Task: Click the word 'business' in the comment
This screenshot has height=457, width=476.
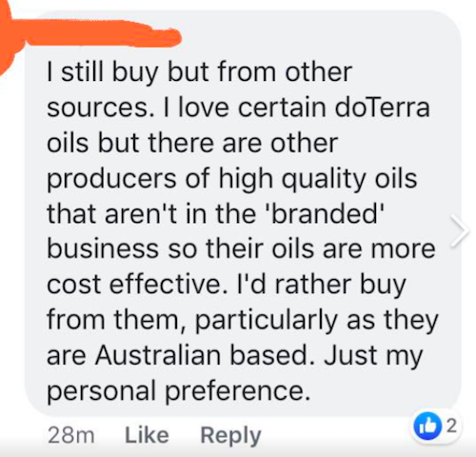Action: [103, 248]
